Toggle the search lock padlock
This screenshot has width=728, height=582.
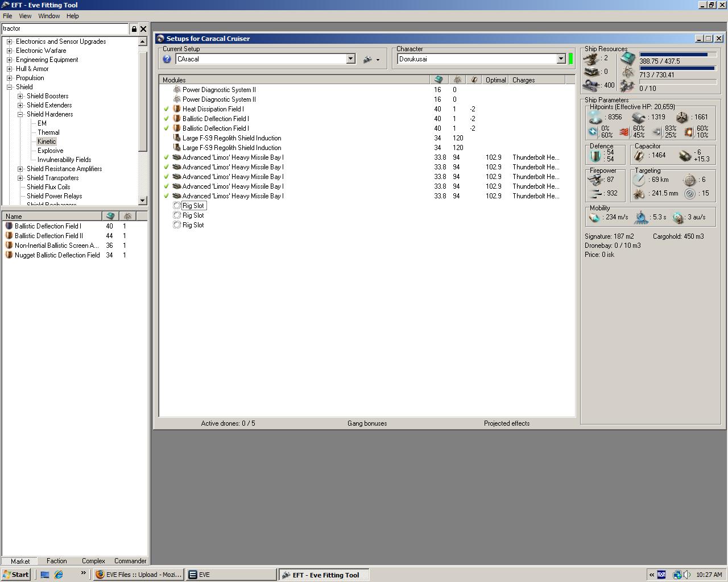coord(134,29)
